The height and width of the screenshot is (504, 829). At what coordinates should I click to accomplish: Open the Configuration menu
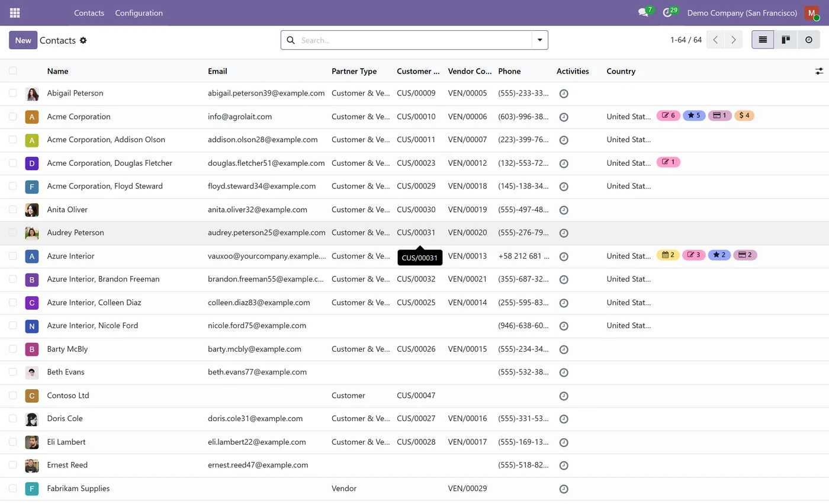pos(139,12)
